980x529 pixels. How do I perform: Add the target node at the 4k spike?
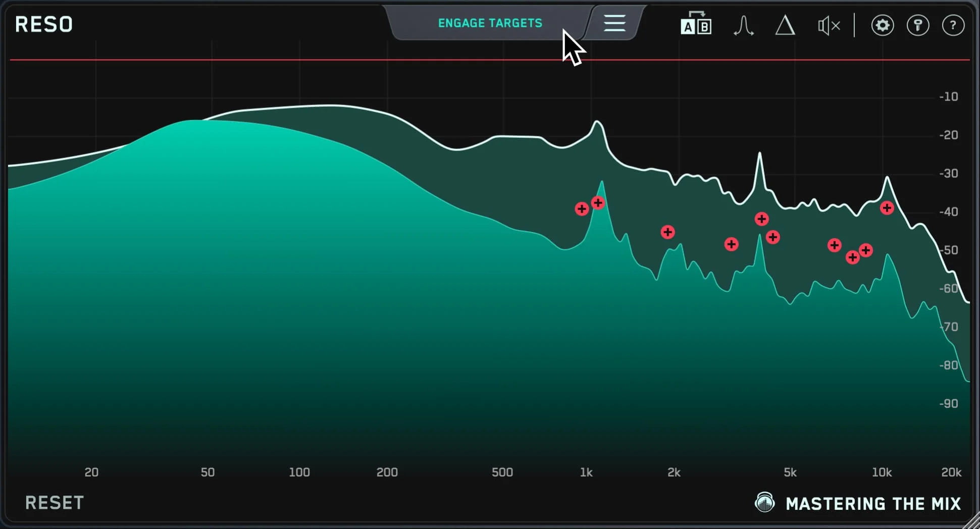click(x=761, y=219)
